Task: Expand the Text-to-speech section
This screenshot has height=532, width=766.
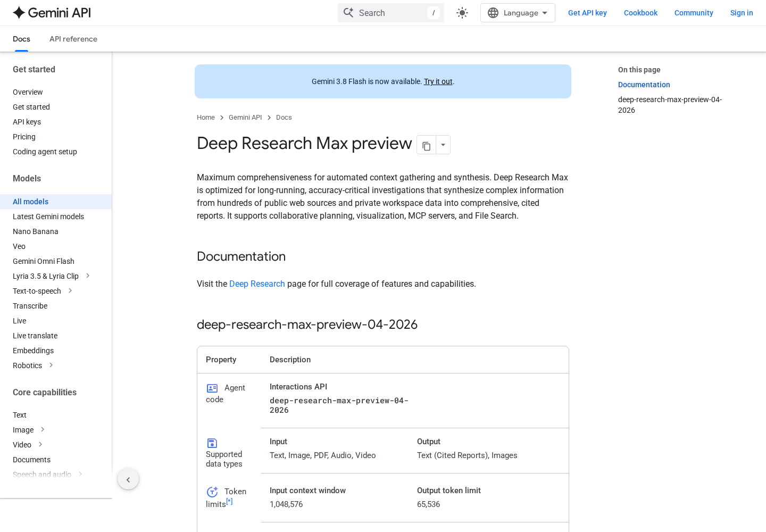Action: 70,291
